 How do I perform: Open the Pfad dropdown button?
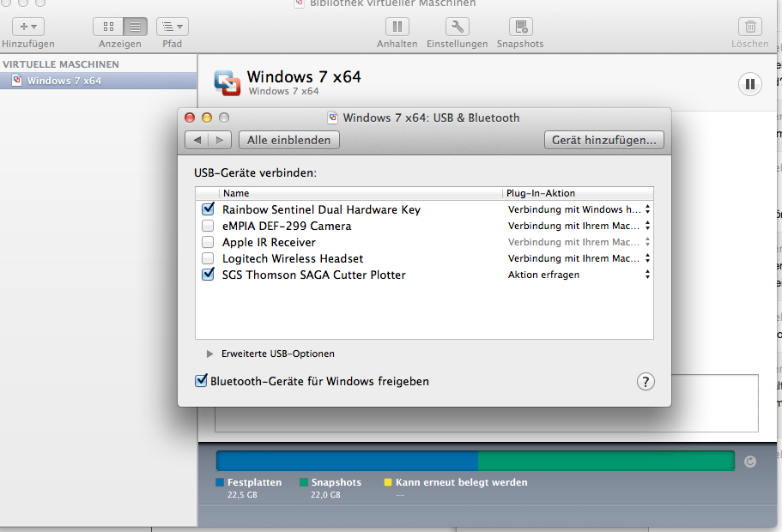[x=172, y=27]
